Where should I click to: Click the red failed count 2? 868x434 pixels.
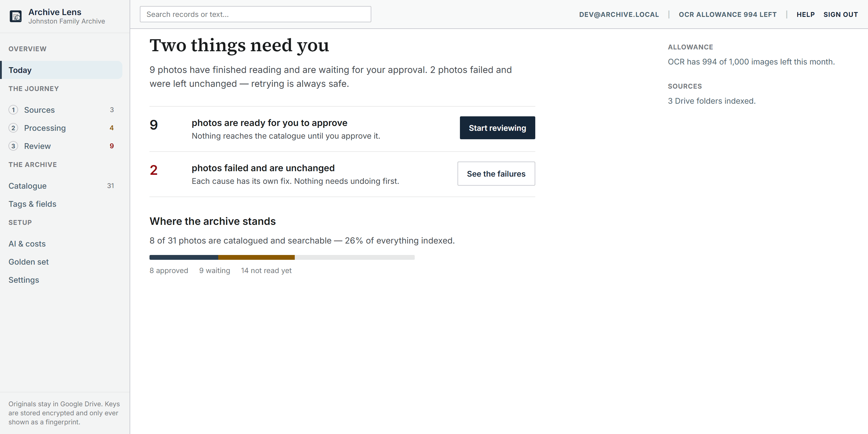[x=154, y=170]
